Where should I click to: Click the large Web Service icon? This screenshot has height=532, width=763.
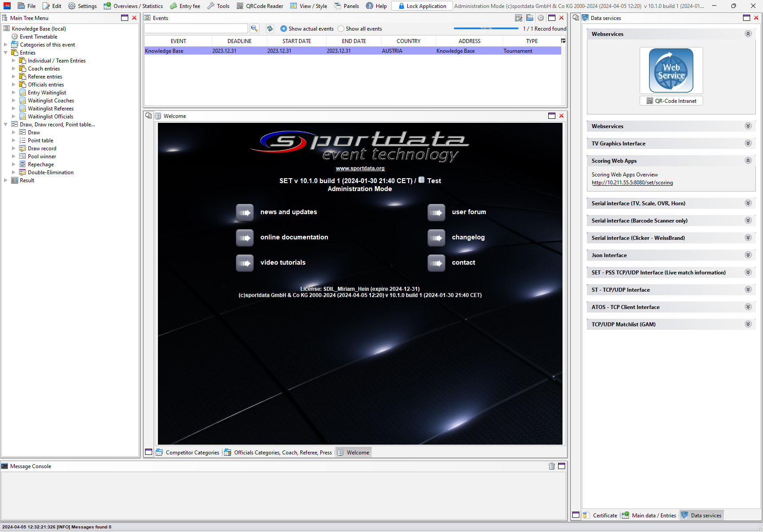(x=671, y=70)
